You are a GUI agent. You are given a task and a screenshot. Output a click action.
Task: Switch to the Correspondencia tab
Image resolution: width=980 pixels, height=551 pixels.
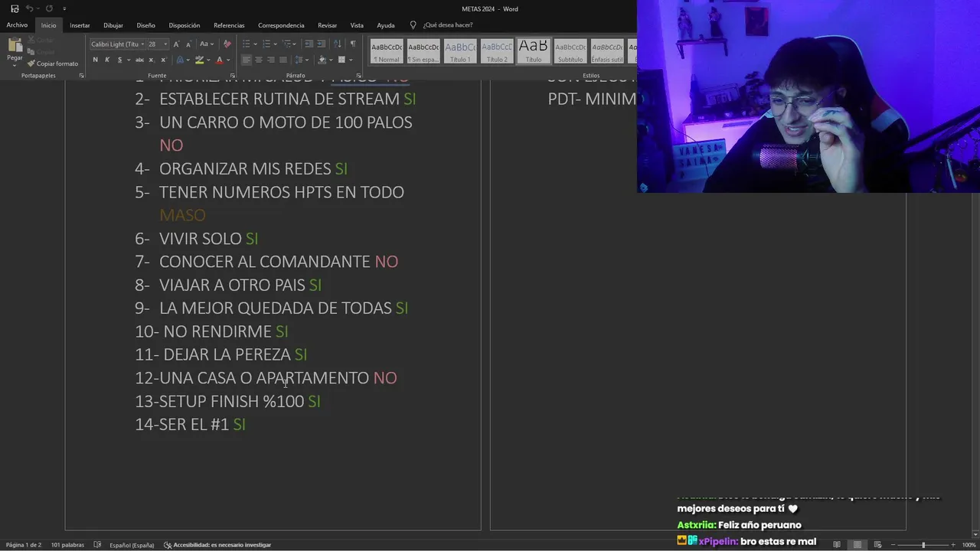pos(281,25)
